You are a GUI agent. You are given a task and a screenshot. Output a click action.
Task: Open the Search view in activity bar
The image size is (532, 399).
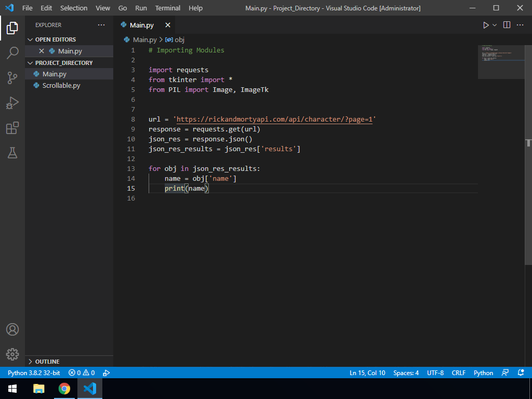point(12,53)
